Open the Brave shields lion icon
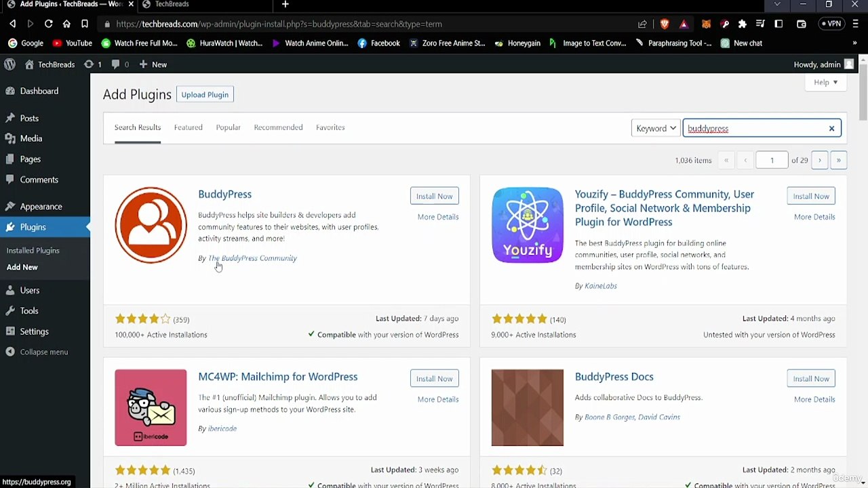Image resolution: width=868 pixels, height=488 pixels. (665, 24)
